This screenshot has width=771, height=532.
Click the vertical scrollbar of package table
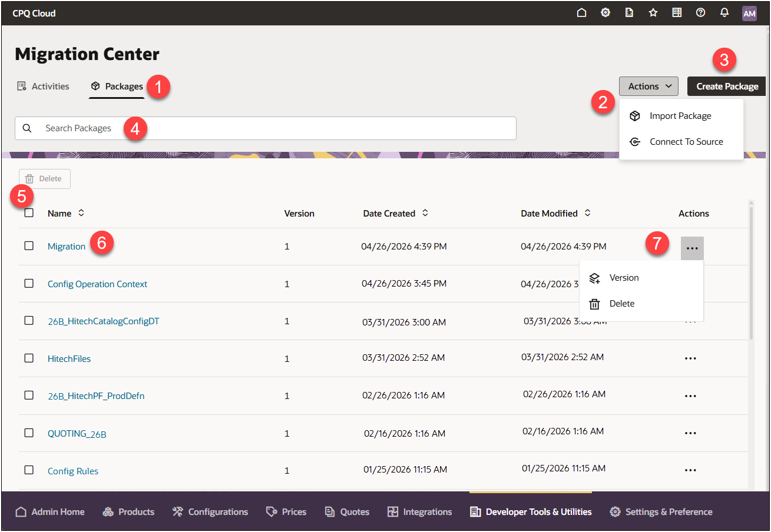[x=751, y=272]
